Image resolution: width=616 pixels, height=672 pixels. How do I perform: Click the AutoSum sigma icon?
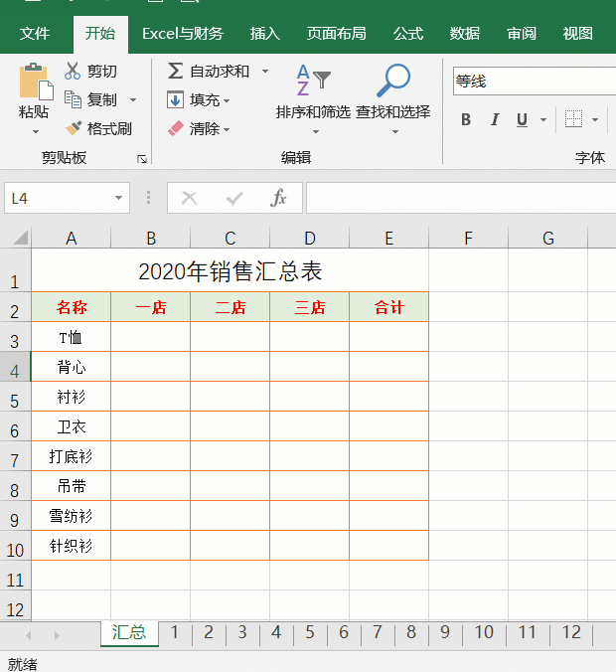click(175, 71)
